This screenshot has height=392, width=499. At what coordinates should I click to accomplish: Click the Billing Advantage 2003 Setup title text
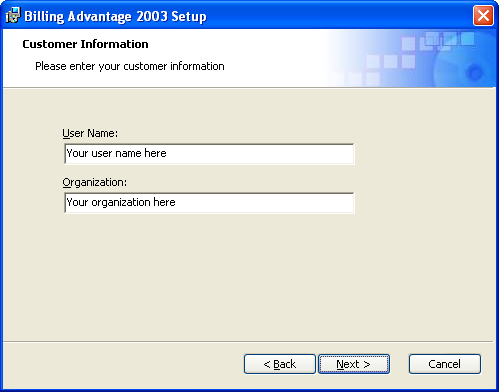pos(115,16)
